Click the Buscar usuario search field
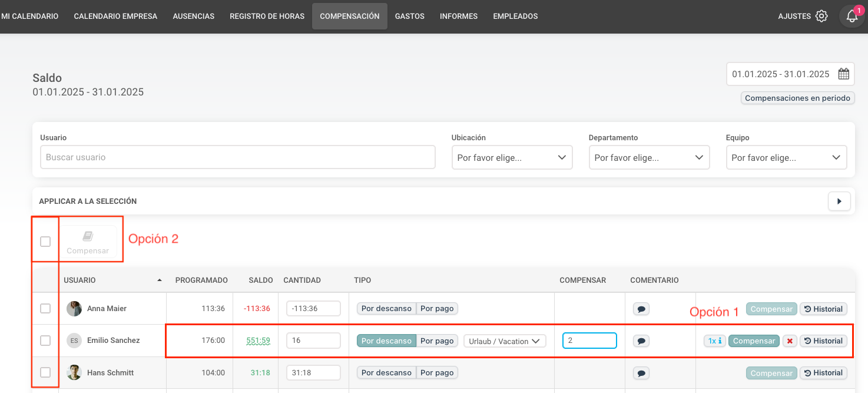This screenshot has width=868, height=393. point(237,158)
